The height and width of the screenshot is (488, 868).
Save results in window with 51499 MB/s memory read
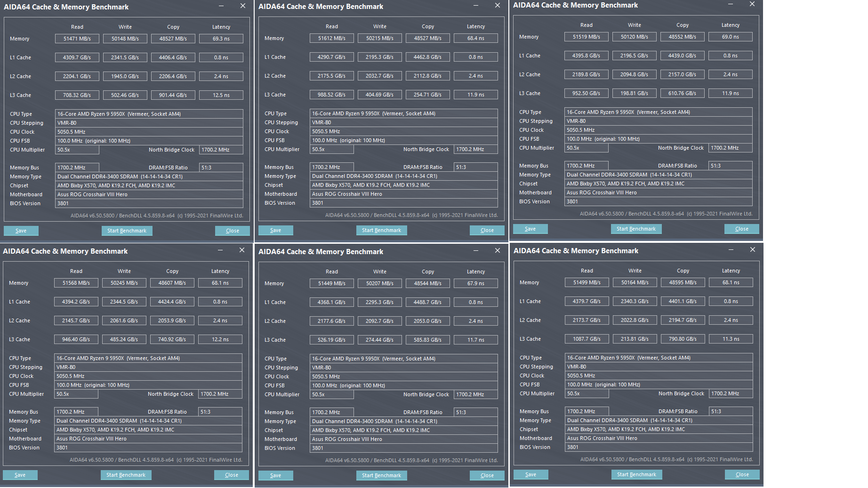click(531, 474)
